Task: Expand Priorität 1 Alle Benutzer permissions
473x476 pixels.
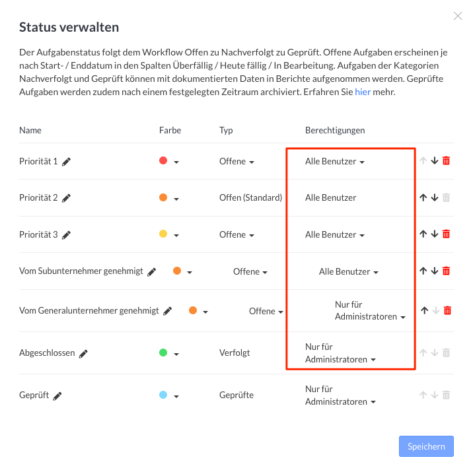Action: coord(334,162)
